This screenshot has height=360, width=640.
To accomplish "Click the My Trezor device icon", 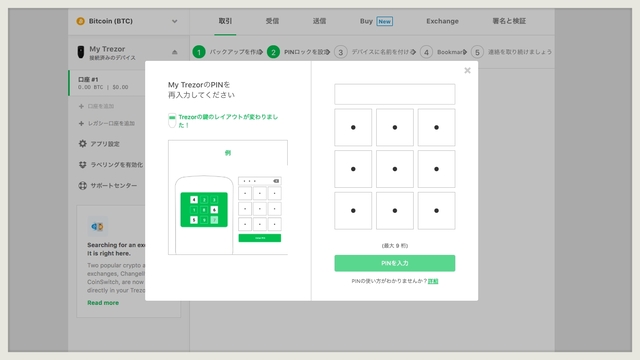I will [x=81, y=52].
